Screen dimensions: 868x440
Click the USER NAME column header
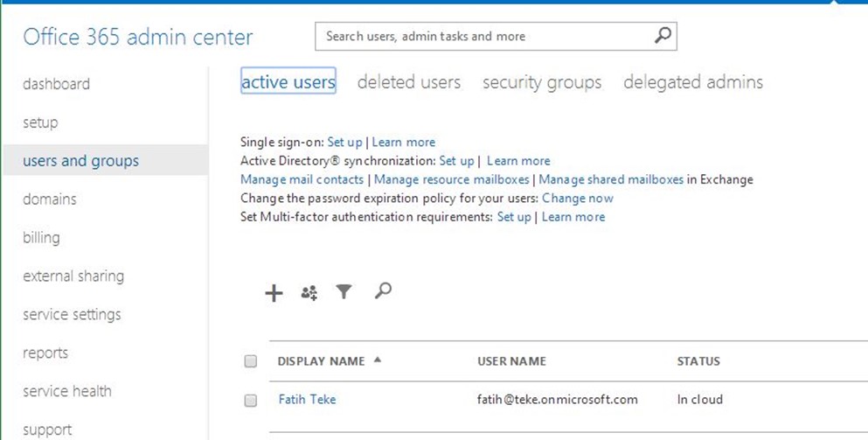pyautogui.click(x=512, y=361)
